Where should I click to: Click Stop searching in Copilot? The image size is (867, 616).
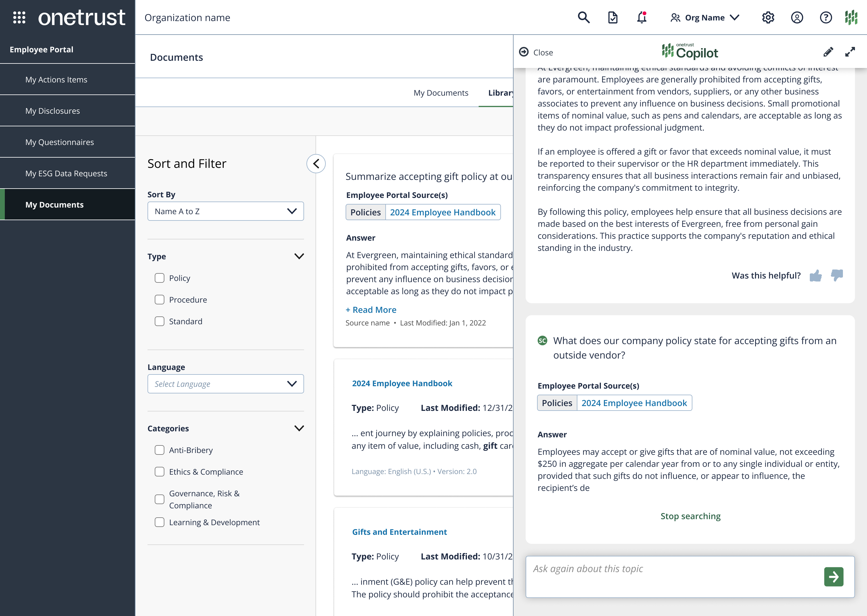pyautogui.click(x=690, y=516)
